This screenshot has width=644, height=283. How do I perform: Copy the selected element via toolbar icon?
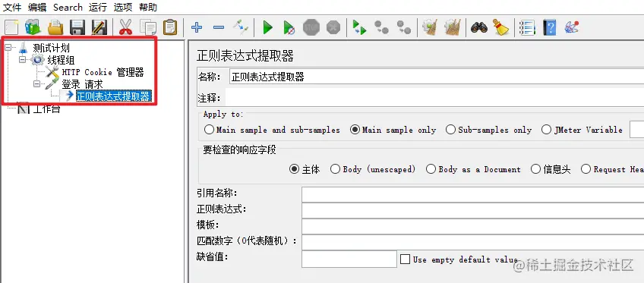coord(148,27)
